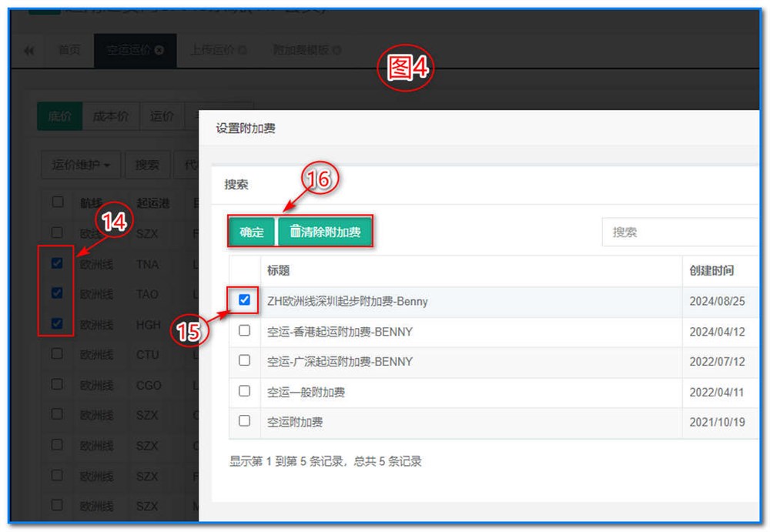Uncheck ZH欧洲线深圳起步附加费-Benny checkbox
Screen dimensions: 770x532
(x=243, y=301)
